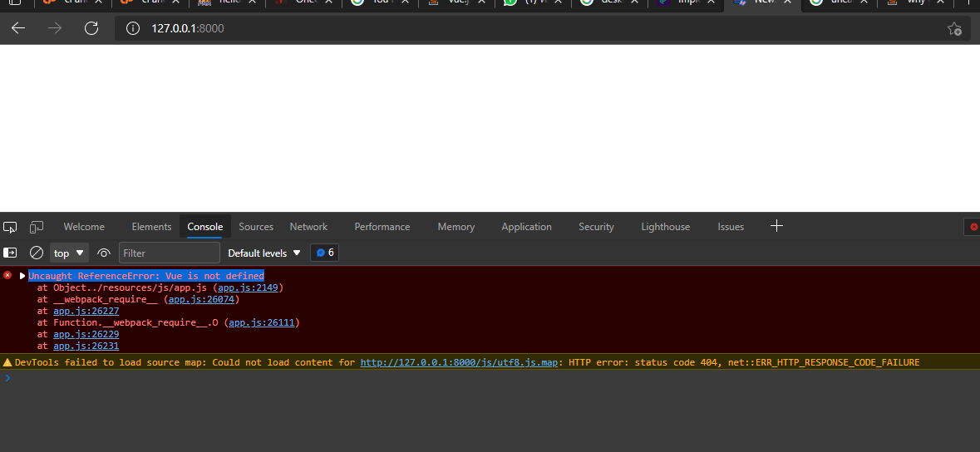Clear the console messages
This screenshot has width=980, height=452.
pyautogui.click(x=37, y=253)
